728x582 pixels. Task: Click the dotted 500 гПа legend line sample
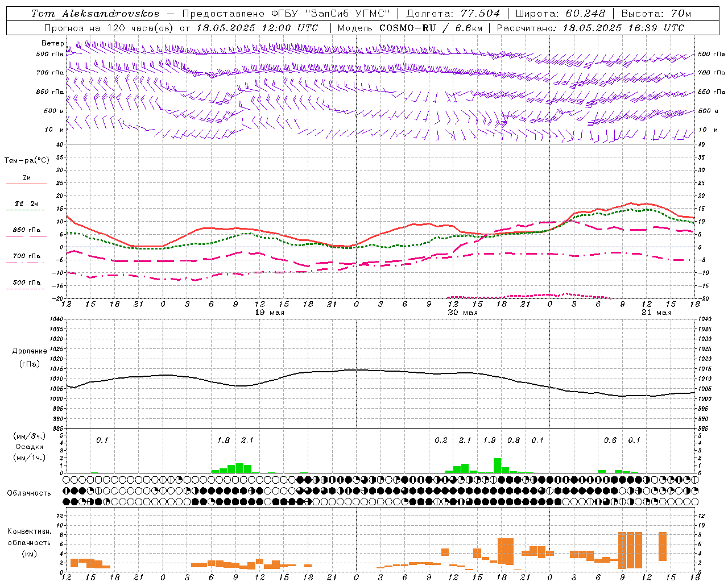point(25,289)
